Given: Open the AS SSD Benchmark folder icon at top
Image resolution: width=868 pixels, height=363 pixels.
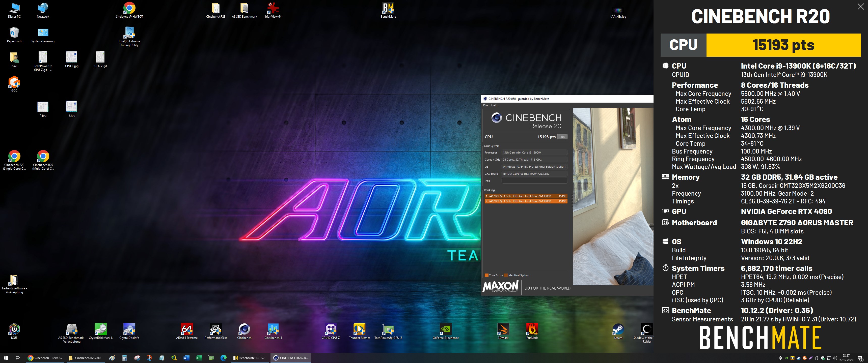Looking at the screenshot, I should (244, 10).
